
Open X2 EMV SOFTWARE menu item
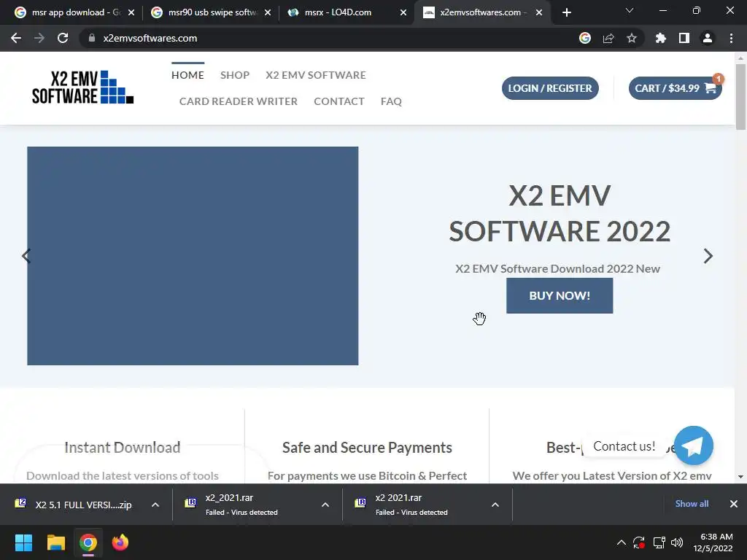(x=316, y=75)
